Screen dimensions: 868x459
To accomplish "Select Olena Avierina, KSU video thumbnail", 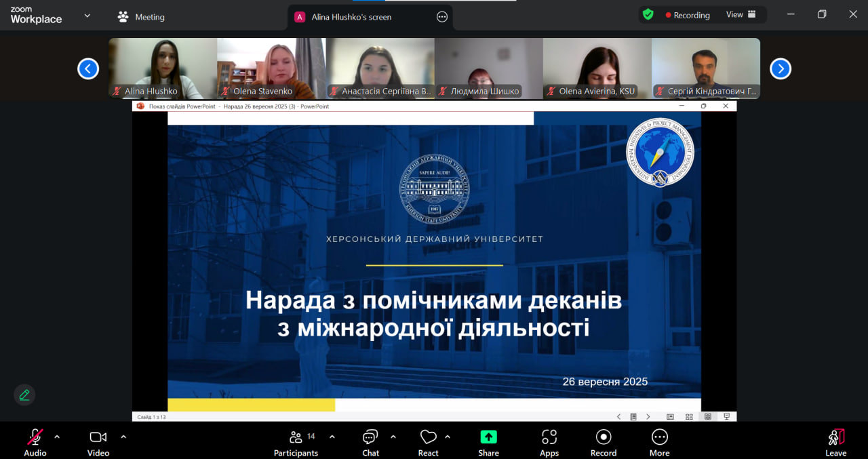I will point(597,68).
